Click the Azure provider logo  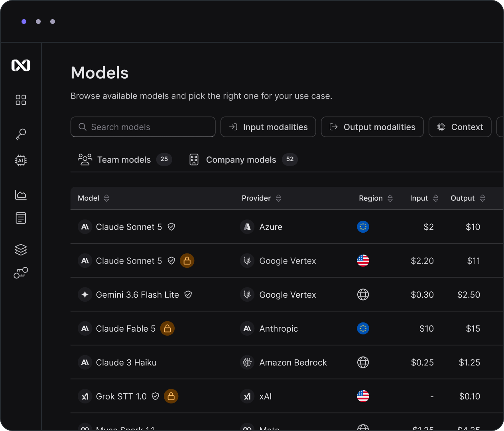pyautogui.click(x=247, y=227)
